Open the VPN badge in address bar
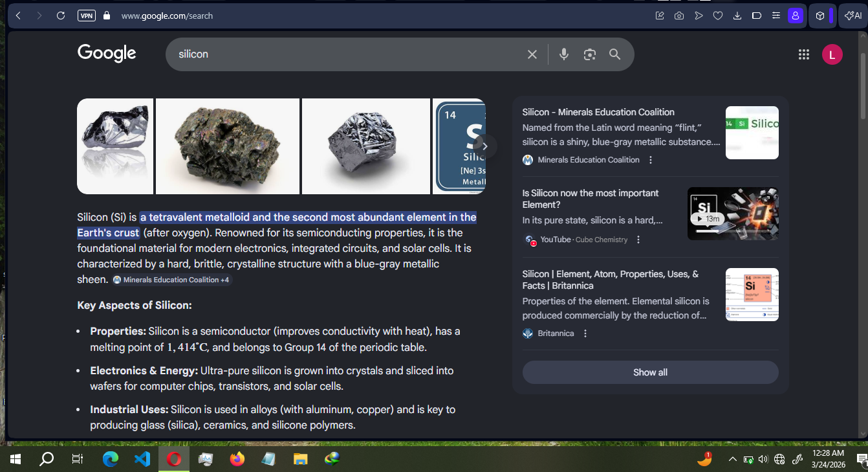Image resolution: width=868 pixels, height=472 pixels. (86, 15)
